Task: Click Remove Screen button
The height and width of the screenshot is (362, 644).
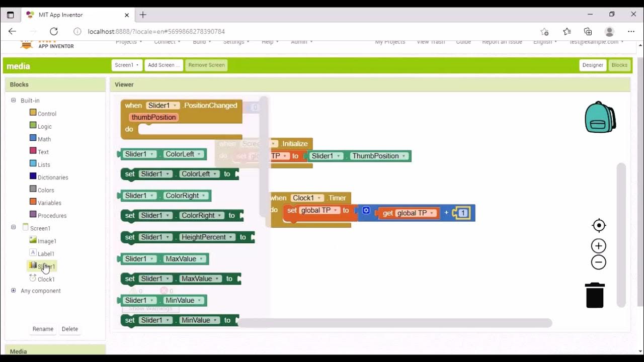Action: [x=206, y=65]
